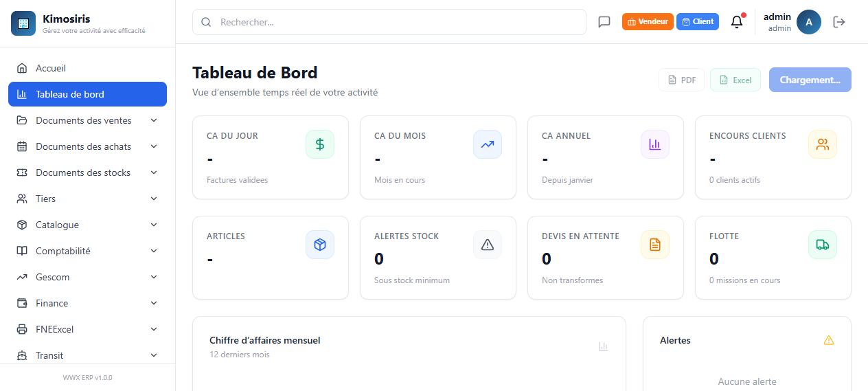Expand the Finance submenu chevron
The width and height of the screenshot is (868, 391).
[154, 303]
